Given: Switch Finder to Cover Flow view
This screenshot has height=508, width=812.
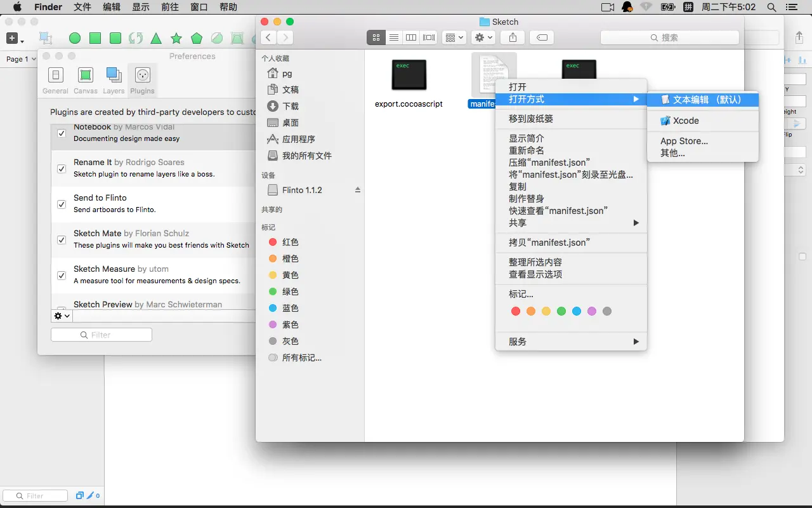Looking at the screenshot, I should 429,37.
